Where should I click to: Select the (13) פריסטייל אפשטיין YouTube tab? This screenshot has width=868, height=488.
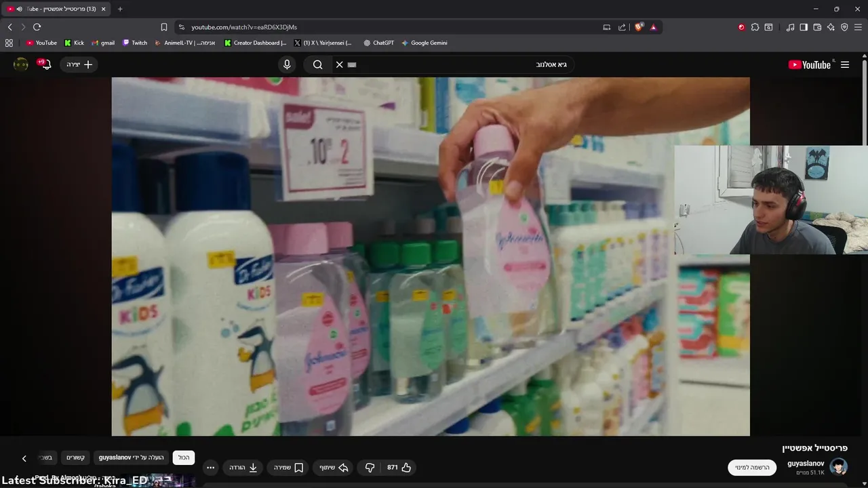[x=58, y=9]
